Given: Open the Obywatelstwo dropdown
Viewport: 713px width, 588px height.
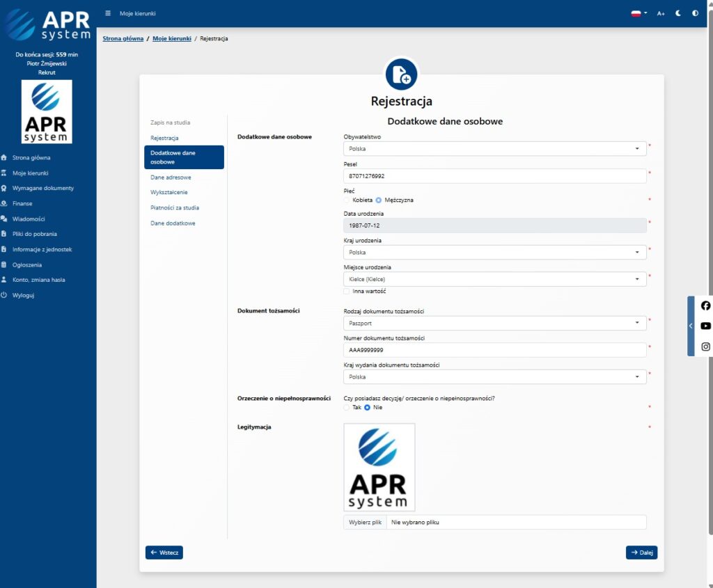Looking at the screenshot, I should [494, 149].
